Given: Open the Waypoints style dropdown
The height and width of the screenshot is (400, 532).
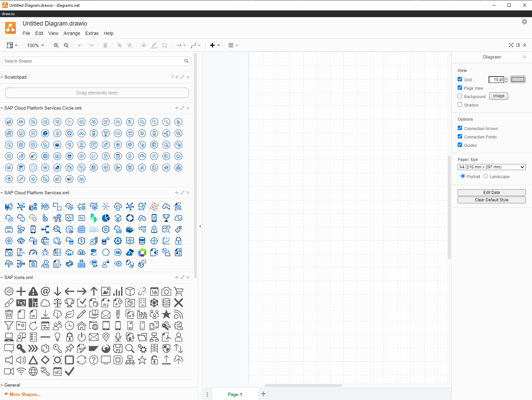Looking at the screenshot, I should (196, 45).
